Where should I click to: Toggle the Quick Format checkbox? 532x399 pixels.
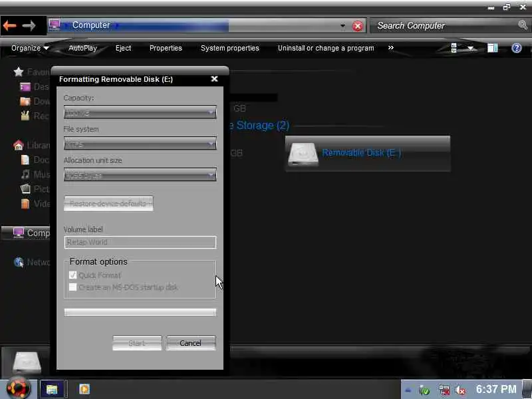pos(72,275)
